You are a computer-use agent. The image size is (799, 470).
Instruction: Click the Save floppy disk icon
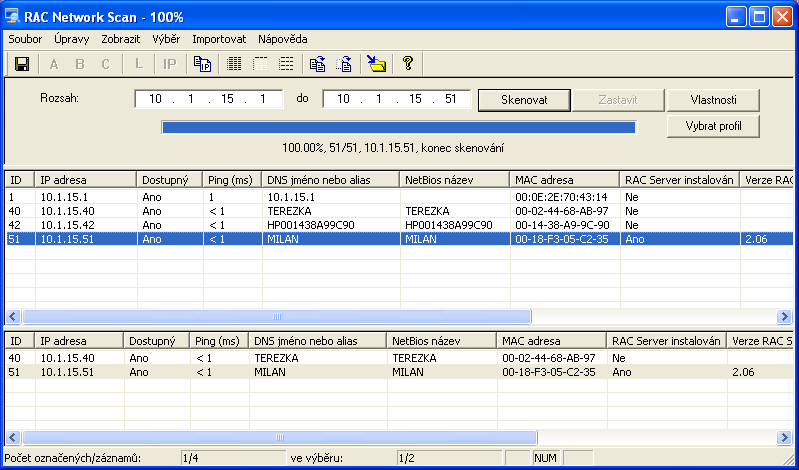tap(22, 64)
